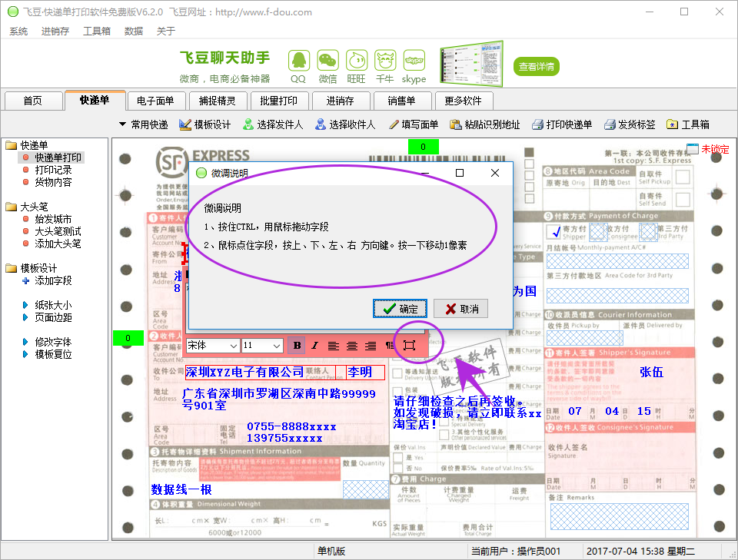This screenshot has width=738, height=560.
Task: Click the 千牛 icon
Action: (x=385, y=61)
